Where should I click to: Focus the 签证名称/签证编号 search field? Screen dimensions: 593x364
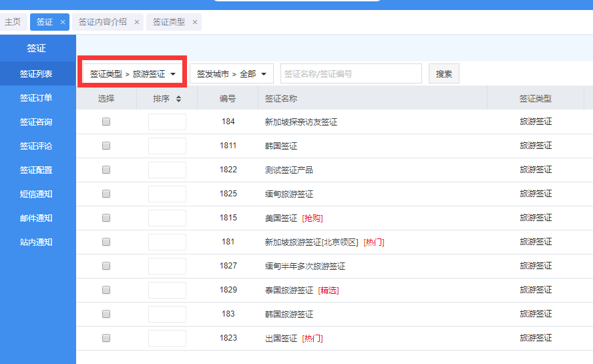pyautogui.click(x=351, y=74)
